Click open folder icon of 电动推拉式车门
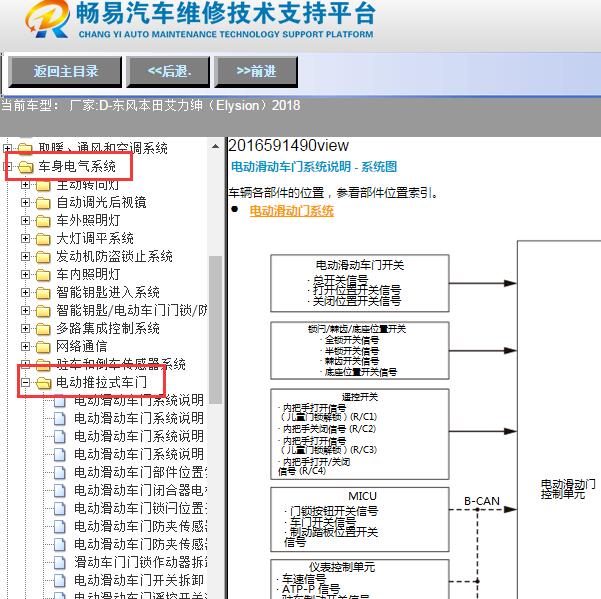 point(43,383)
